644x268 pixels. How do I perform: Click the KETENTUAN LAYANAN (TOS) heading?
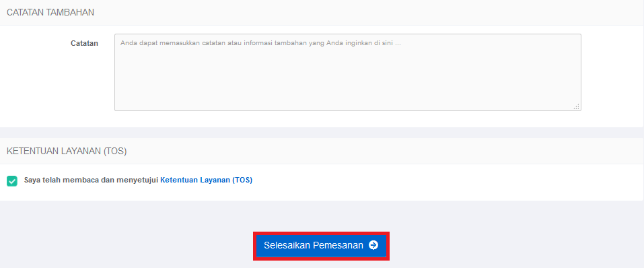[x=67, y=152]
